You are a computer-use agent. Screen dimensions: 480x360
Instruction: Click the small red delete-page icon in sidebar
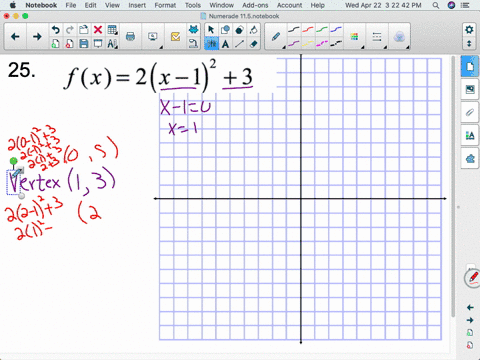pos(470,345)
